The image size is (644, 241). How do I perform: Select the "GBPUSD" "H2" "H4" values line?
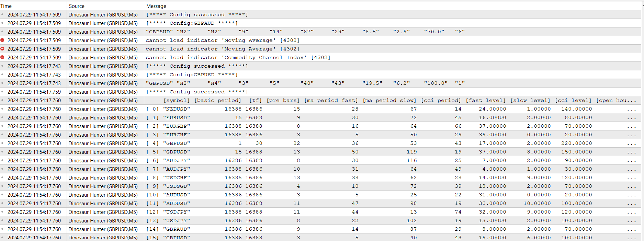pyautogui.click(x=305, y=83)
